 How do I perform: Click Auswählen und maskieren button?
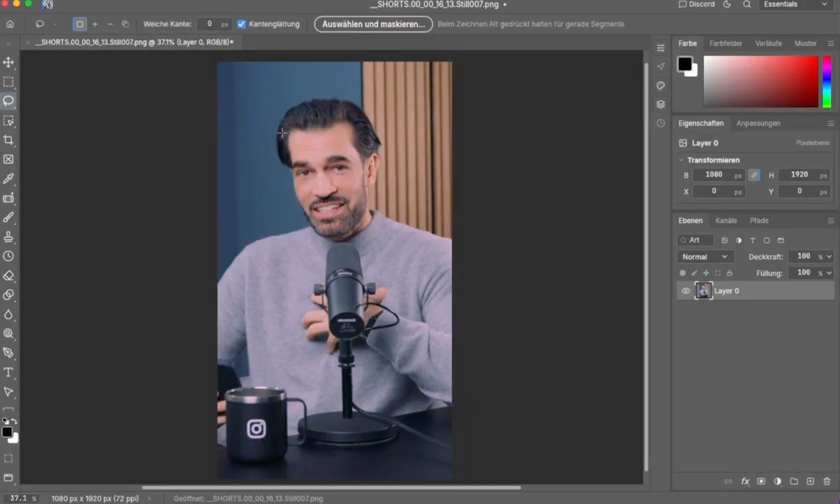pyautogui.click(x=373, y=24)
